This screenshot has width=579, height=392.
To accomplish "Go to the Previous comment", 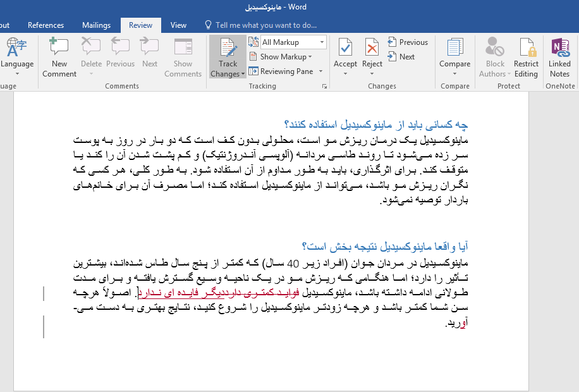I will tap(120, 53).
